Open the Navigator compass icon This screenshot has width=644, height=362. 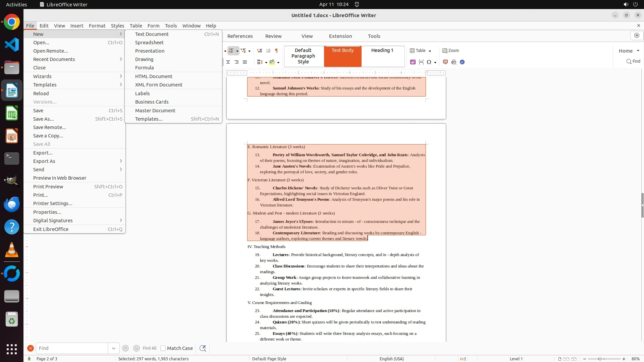(462, 62)
